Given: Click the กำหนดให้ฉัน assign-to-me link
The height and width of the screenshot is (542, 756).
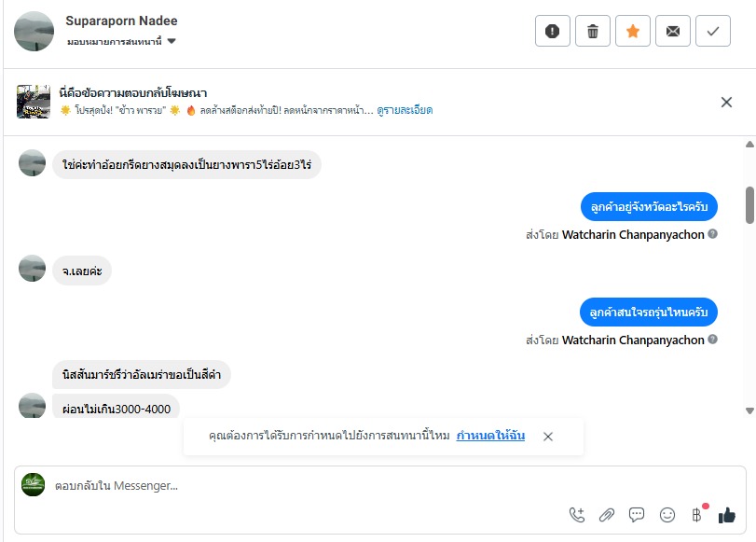Looking at the screenshot, I should pos(490,436).
